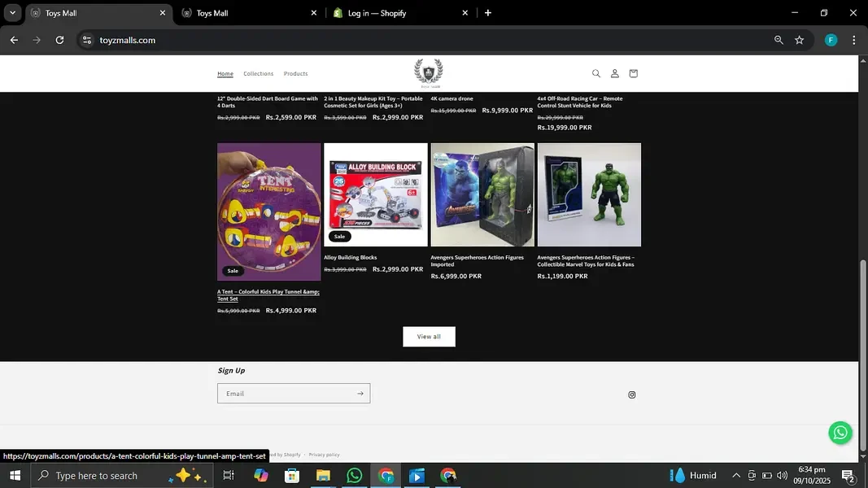Open the shopping cart icon
868x488 pixels.
pyautogui.click(x=633, y=73)
